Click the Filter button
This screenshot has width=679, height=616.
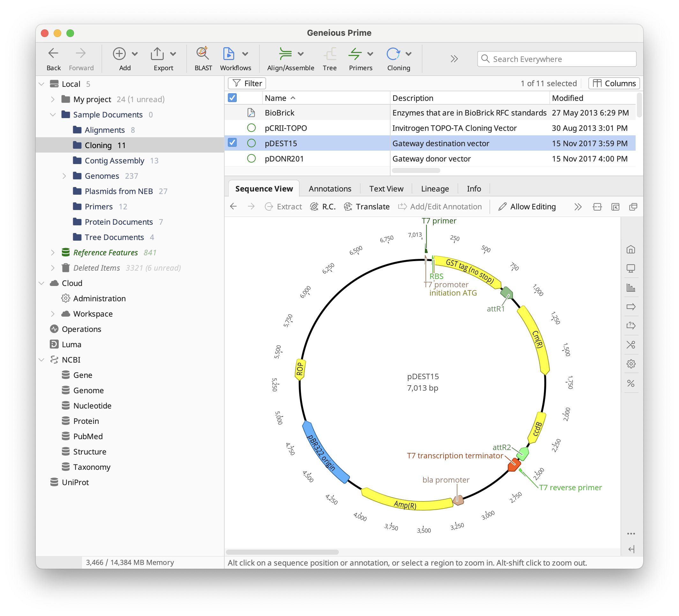pyautogui.click(x=247, y=83)
